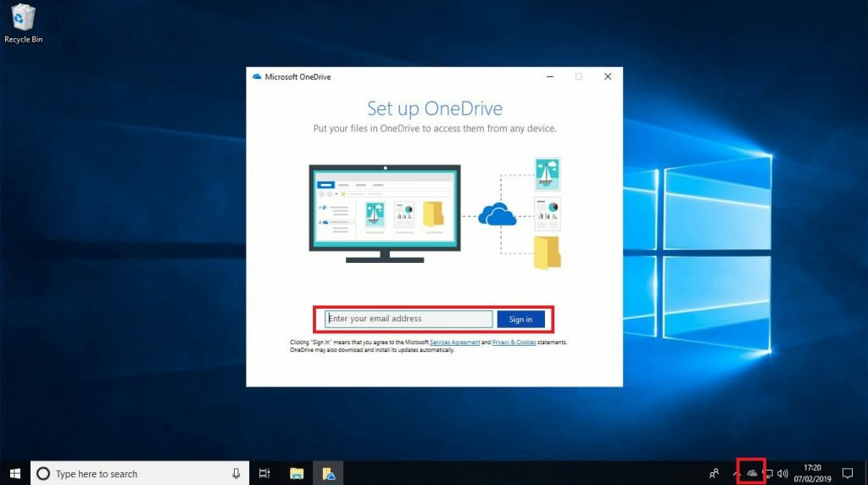Close the Microsoft OneDrive window

pos(607,76)
